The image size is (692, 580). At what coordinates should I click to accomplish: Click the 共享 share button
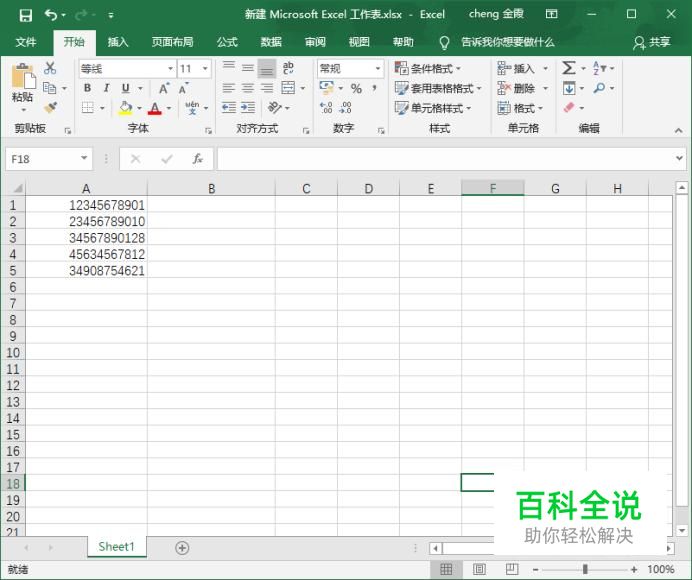coord(652,42)
